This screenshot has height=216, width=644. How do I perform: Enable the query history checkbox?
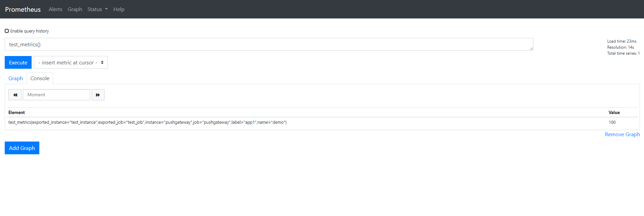[x=7, y=31]
